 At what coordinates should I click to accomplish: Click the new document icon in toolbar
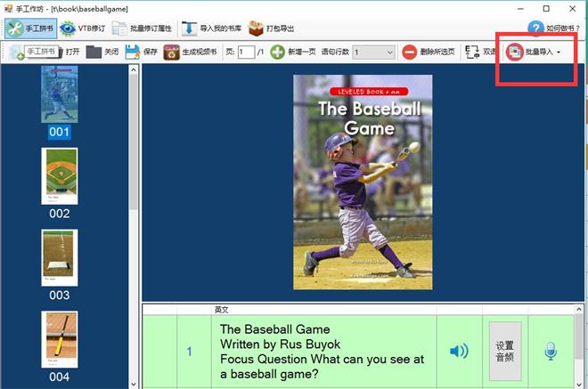pos(16,53)
